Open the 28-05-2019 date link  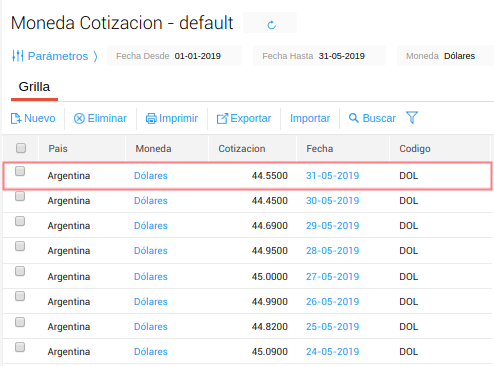pos(332,251)
